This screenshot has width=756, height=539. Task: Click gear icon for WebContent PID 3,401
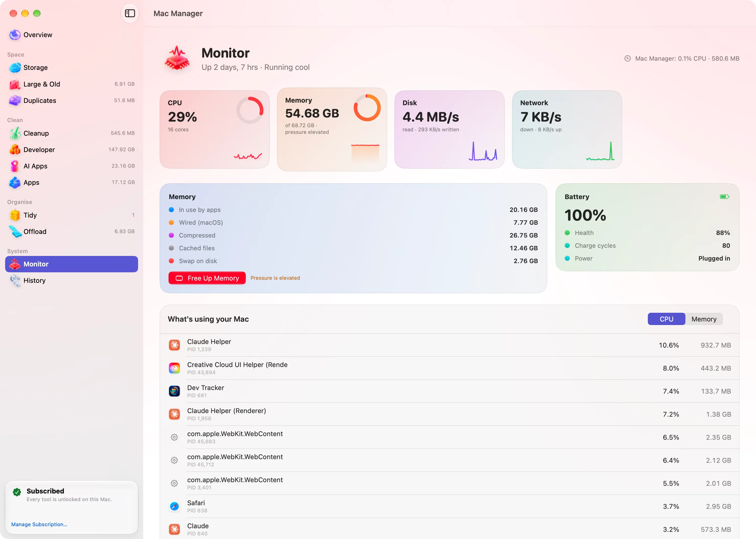click(x=174, y=483)
